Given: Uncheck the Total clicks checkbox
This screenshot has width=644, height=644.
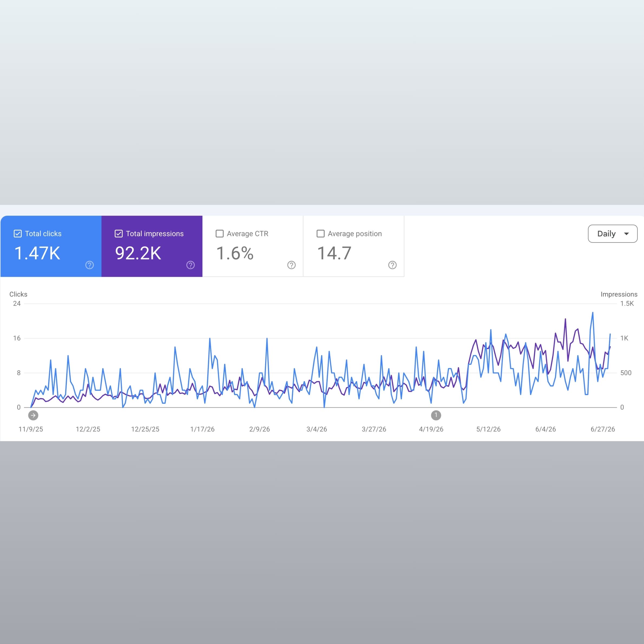Looking at the screenshot, I should pos(18,234).
